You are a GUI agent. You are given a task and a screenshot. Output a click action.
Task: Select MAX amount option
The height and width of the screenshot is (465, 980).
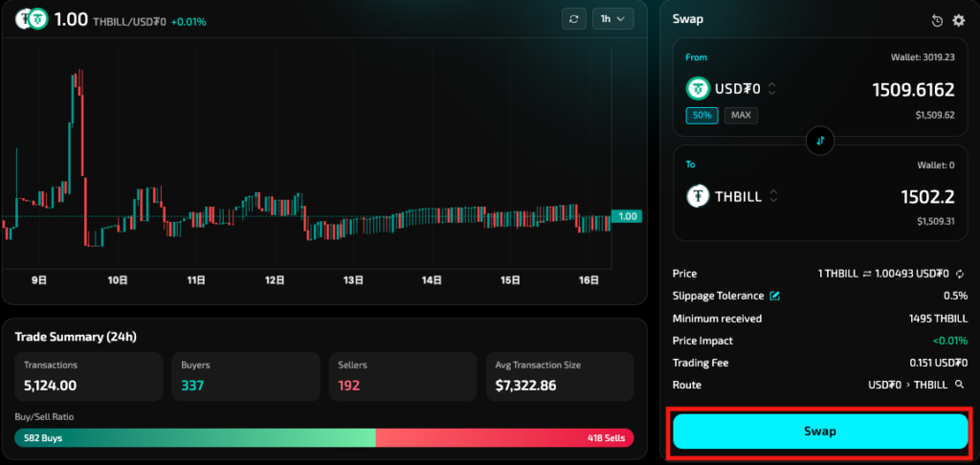(x=740, y=115)
